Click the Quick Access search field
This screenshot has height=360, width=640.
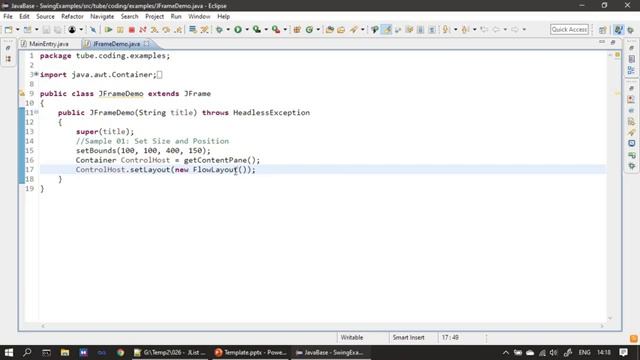pos(569,29)
